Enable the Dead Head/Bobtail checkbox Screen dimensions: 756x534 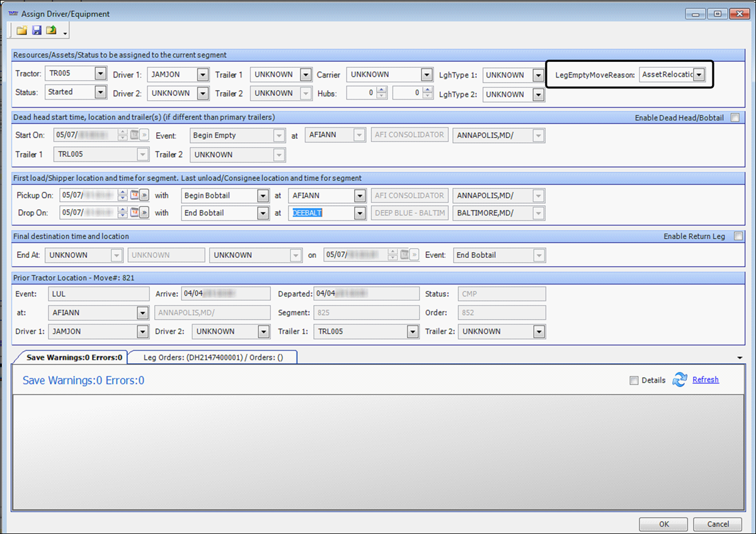pyautogui.click(x=735, y=117)
